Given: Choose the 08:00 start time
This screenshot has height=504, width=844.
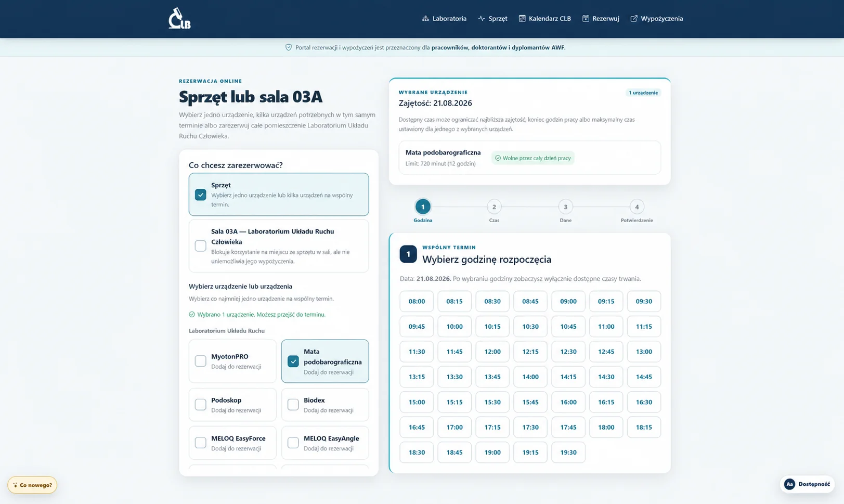Looking at the screenshot, I should click(417, 301).
